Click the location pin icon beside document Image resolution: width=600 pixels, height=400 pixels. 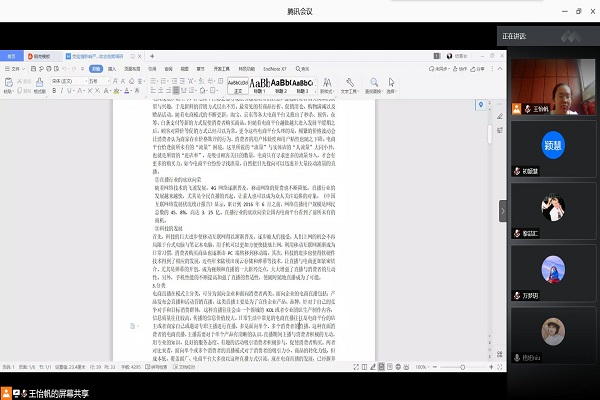click(x=481, y=104)
